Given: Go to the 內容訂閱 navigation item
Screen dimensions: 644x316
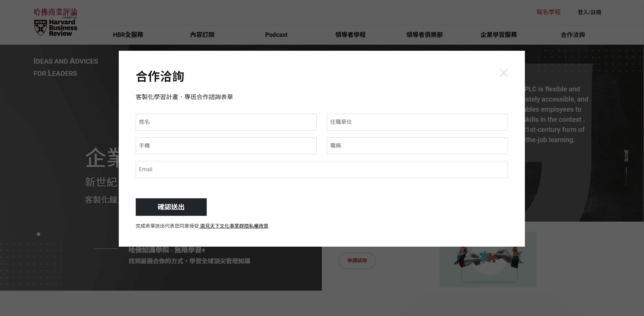Looking at the screenshot, I should pos(202,35).
